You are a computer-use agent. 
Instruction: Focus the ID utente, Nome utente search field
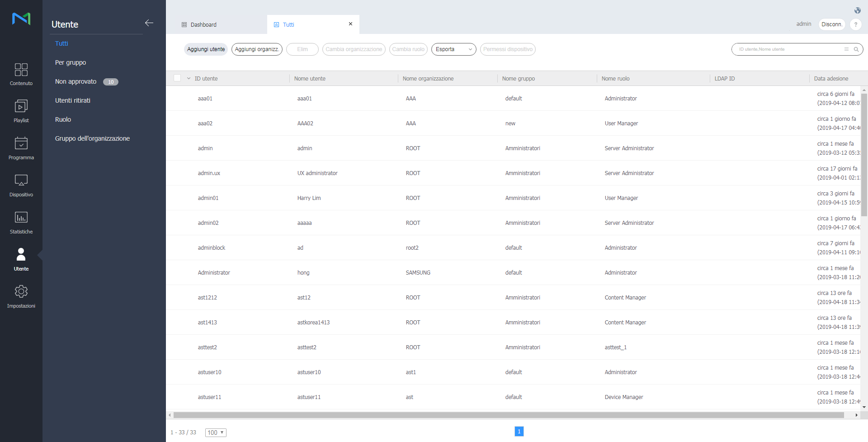[787, 49]
